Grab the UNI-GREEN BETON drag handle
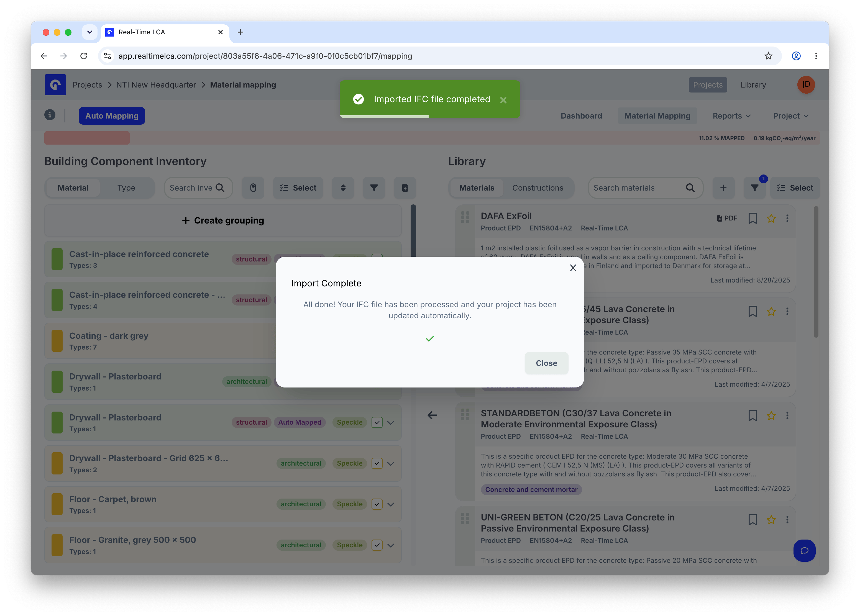The image size is (860, 616). (465, 518)
